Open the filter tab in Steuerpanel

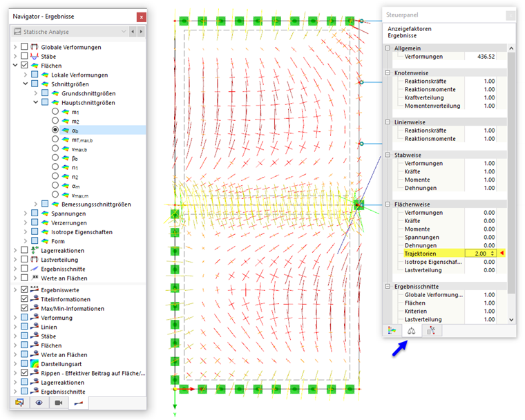point(431,331)
